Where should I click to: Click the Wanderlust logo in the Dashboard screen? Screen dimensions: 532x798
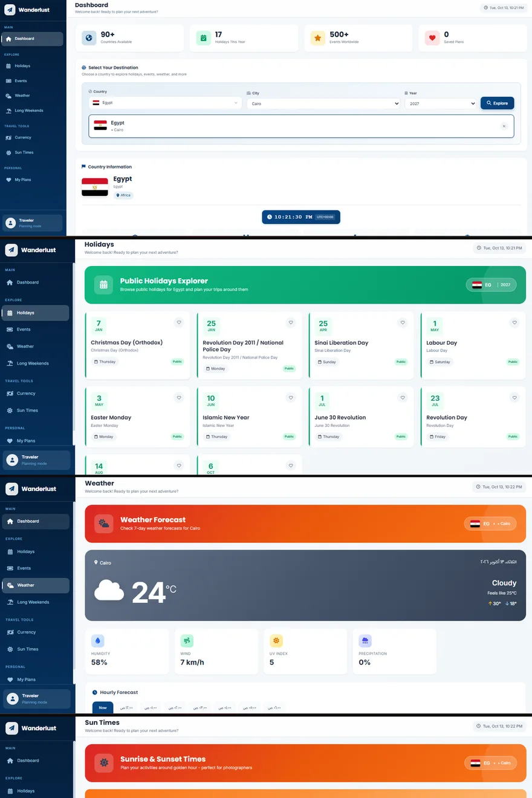tap(27, 10)
